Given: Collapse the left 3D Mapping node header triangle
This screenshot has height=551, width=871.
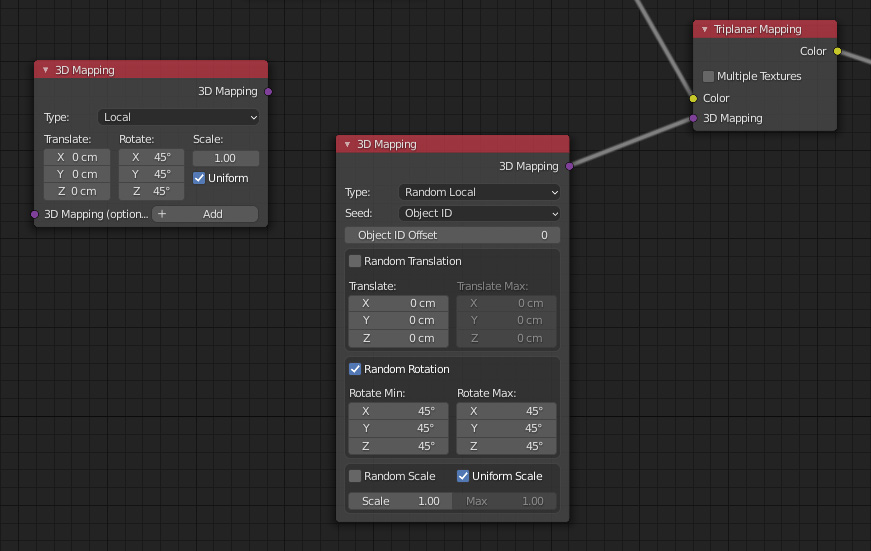Looking at the screenshot, I should pos(45,70).
